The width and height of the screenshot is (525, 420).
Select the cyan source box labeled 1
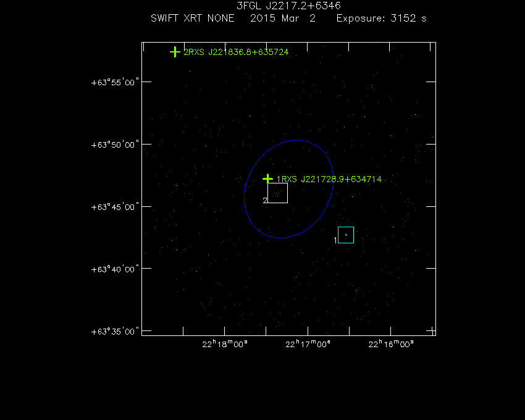(346, 235)
